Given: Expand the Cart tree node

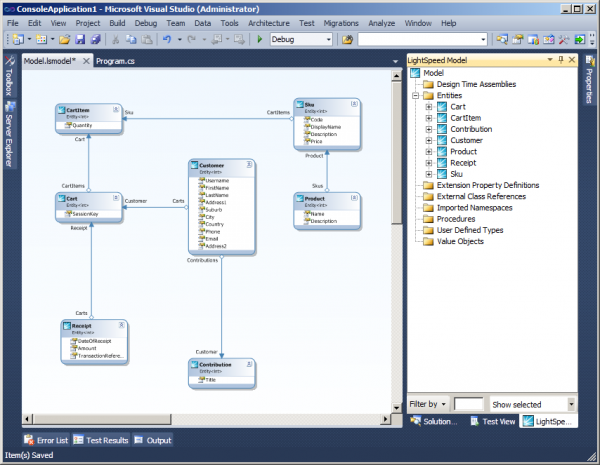Looking at the screenshot, I should pyautogui.click(x=429, y=107).
